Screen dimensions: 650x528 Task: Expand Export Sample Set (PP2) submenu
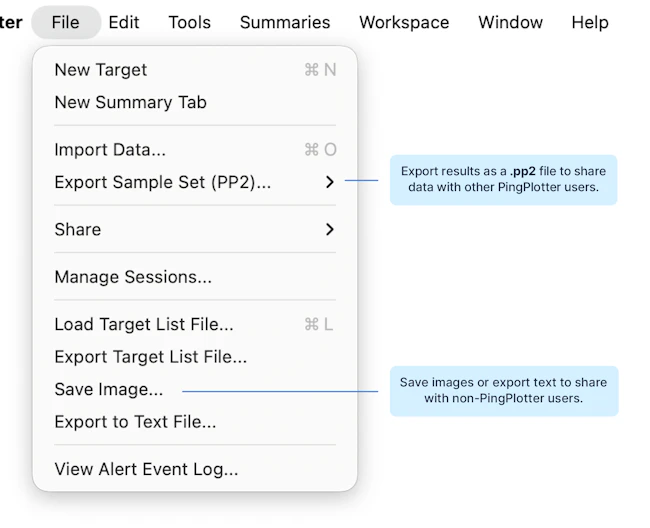click(195, 182)
